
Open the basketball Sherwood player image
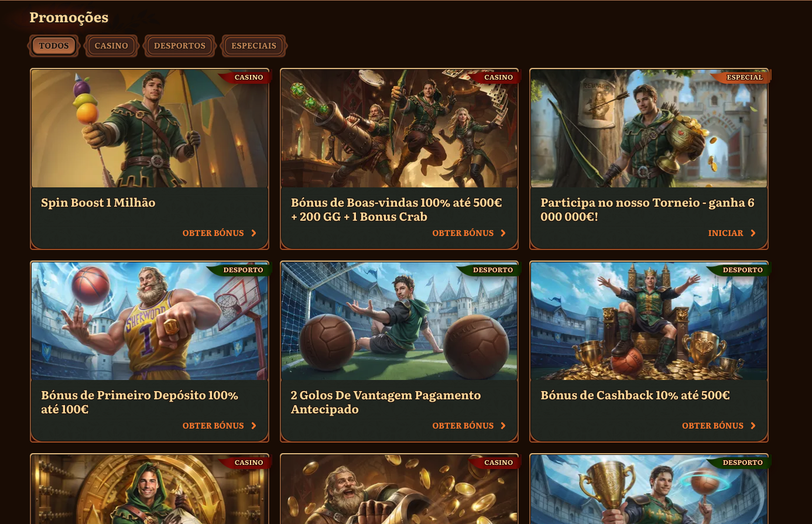[149, 321]
